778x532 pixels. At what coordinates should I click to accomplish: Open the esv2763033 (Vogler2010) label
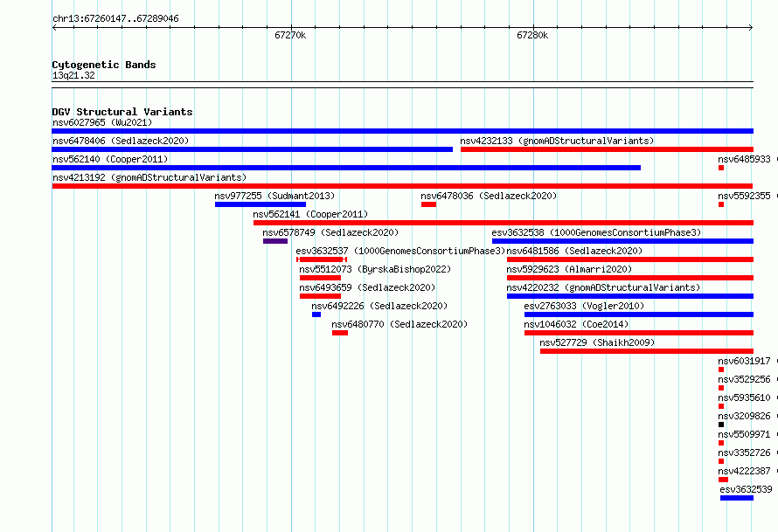[x=584, y=306]
